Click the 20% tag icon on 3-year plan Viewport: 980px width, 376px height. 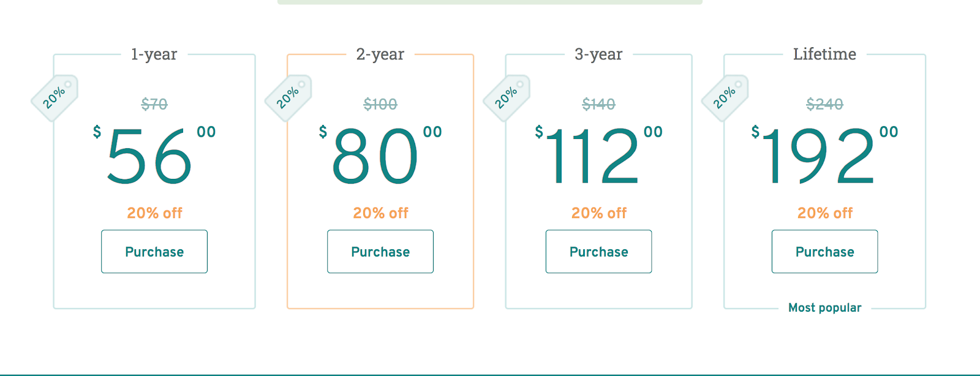tap(507, 97)
